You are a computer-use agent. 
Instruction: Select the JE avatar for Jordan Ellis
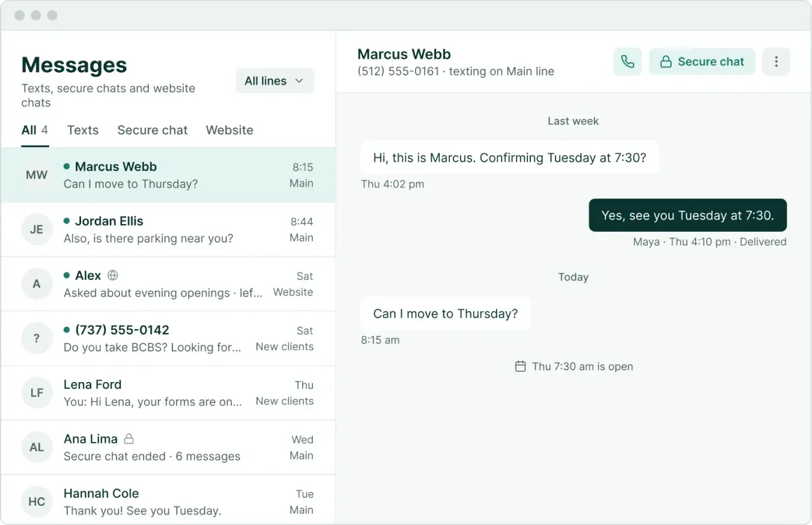[x=37, y=229]
